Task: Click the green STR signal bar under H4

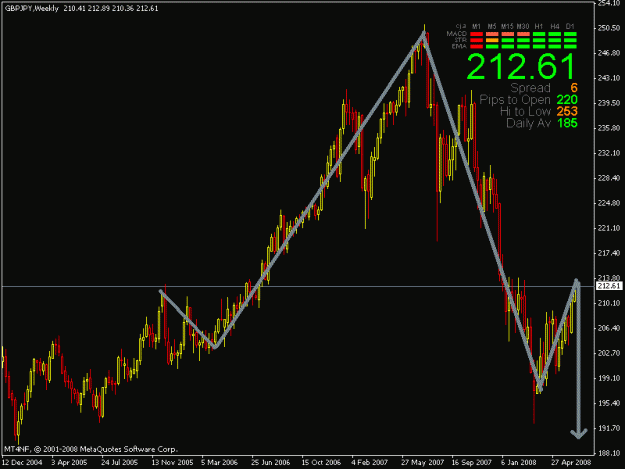Action: pyautogui.click(x=554, y=41)
